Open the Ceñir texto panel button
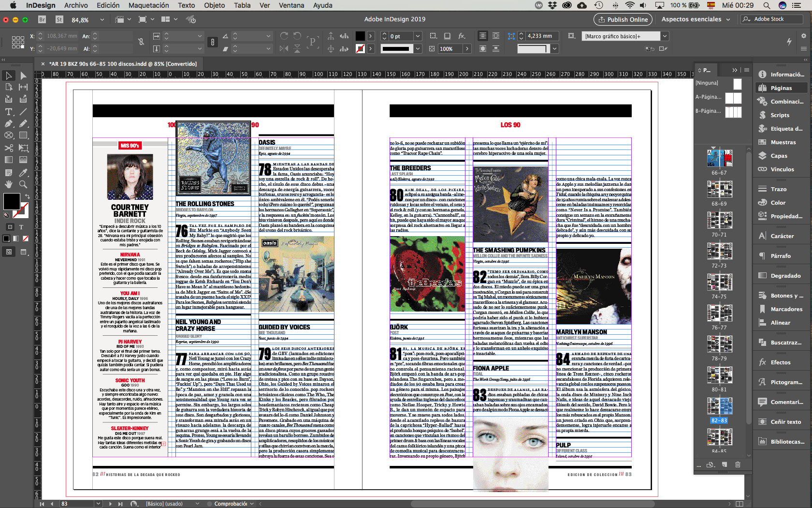The width and height of the screenshot is (812, 508). coord(781,422)
